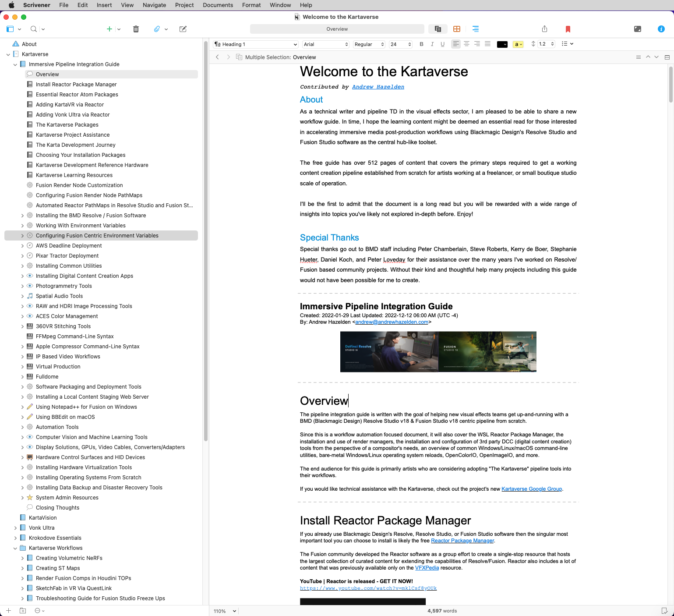The image size is (674, 616).
Task: Open the Regular font weight dropdown
Action: [x=369, y=44]
